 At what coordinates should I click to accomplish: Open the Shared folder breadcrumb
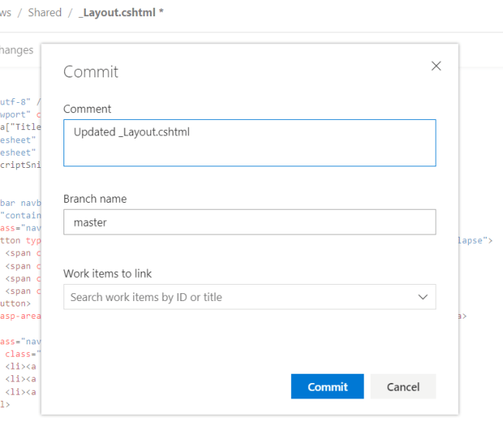(x=44, y=13)
